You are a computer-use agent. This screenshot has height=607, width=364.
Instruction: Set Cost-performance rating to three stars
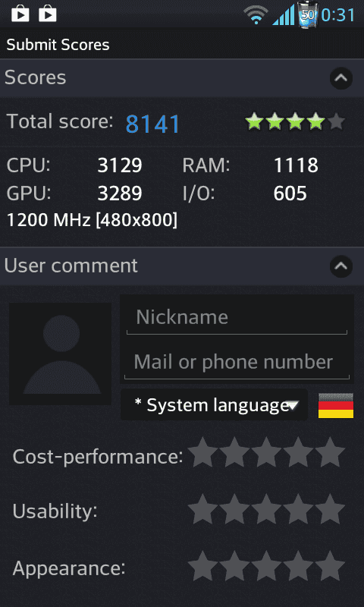[266, 452]
